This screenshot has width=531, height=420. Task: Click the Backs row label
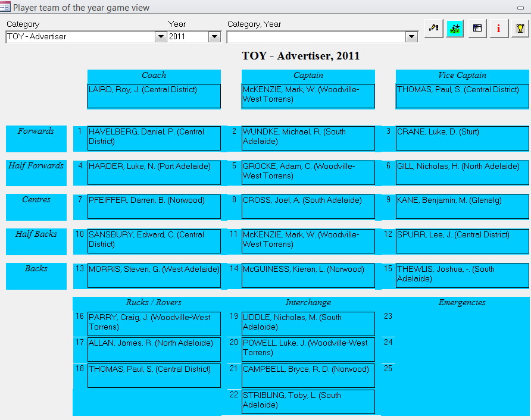click(x=36, y=276)
